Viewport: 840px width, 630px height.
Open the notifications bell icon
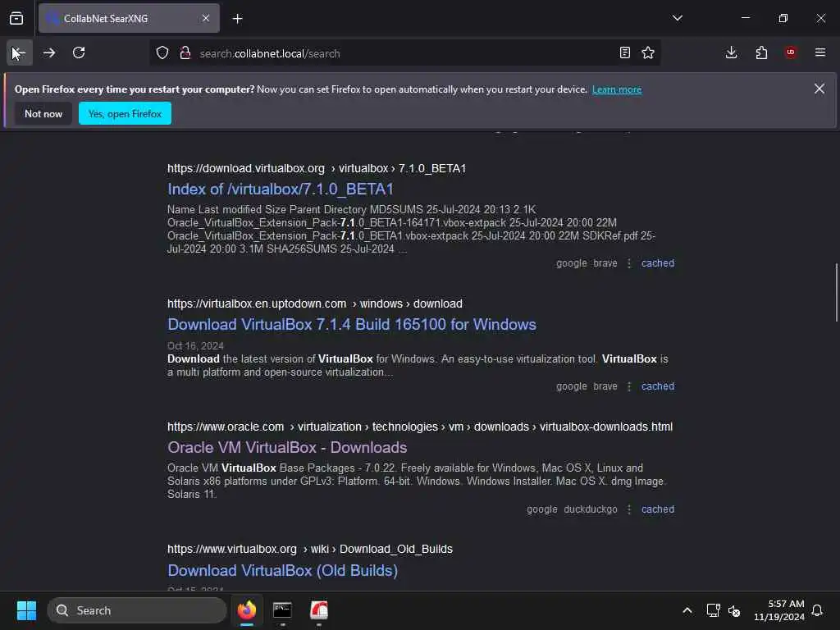click(x=818, y=610)
